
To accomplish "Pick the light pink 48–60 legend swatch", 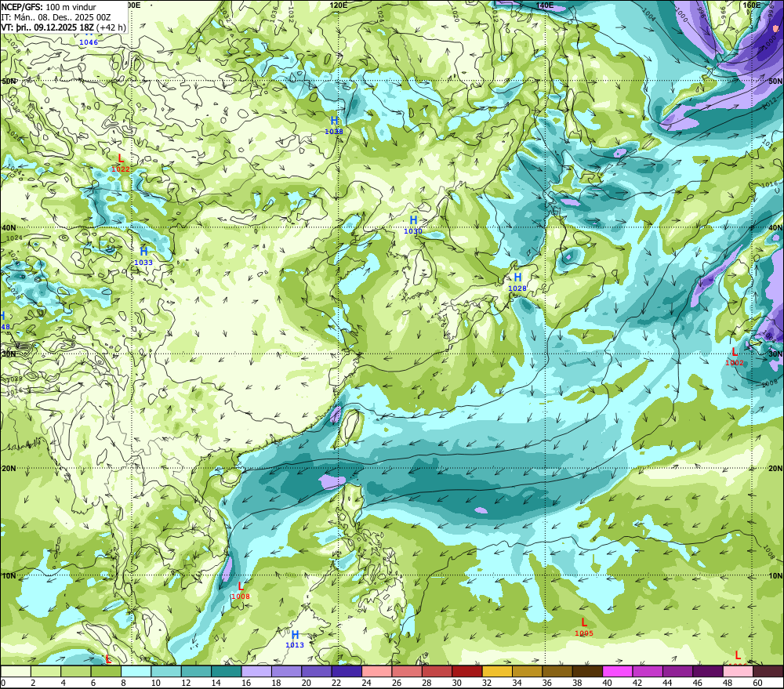I will click(x=738, y=671).
